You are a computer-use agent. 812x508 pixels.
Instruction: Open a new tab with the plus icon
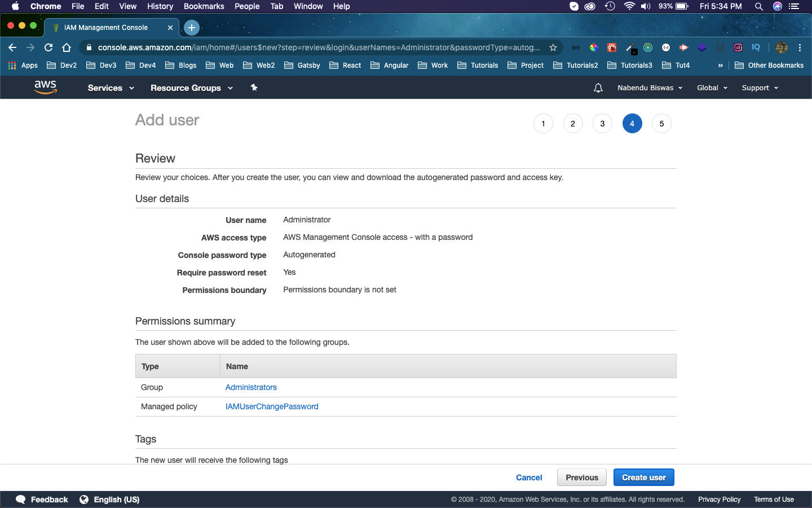pos(192,27)
